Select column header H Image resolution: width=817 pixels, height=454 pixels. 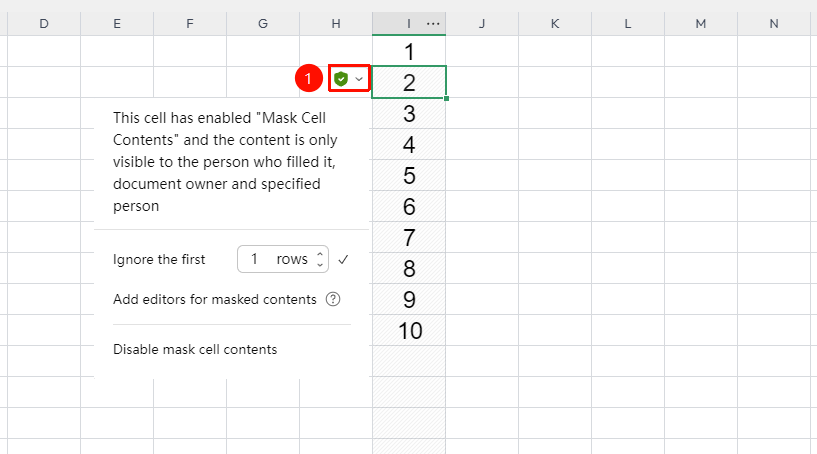tap(336, 23)
